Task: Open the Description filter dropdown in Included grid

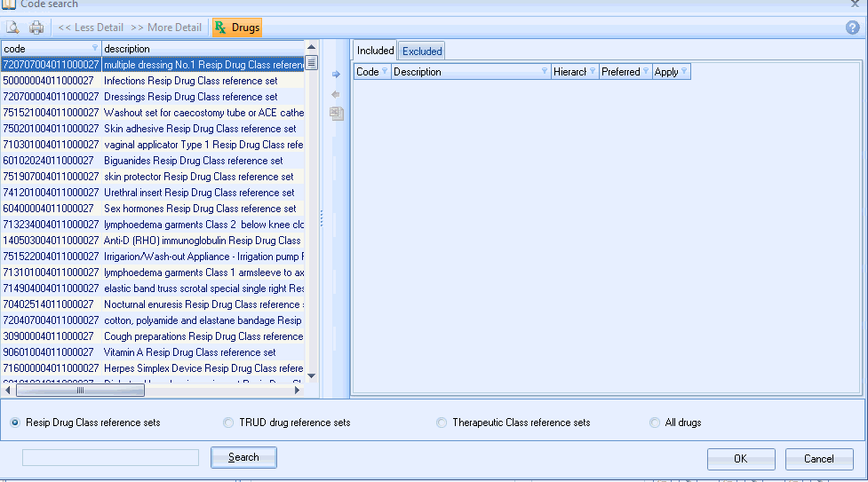Action: click(x=545, y=72)
